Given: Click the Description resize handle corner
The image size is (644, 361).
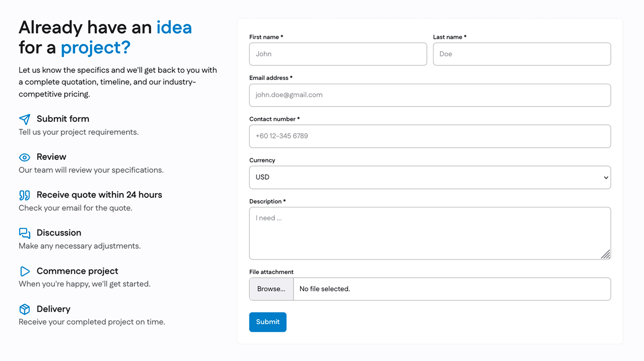Looking at the screenshot, I should (606, 254).
